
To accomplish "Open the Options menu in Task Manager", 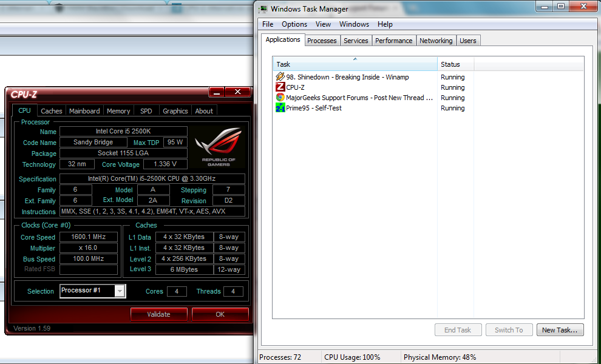I will click(x=294, y=24).
